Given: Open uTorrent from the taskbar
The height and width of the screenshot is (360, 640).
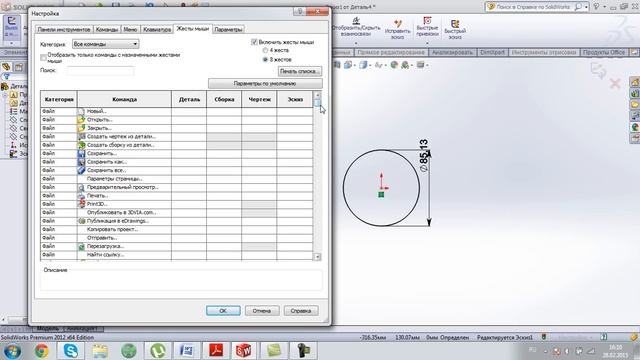Looking at the screenshot, I should pyautogui.click(x=158, y=350).
